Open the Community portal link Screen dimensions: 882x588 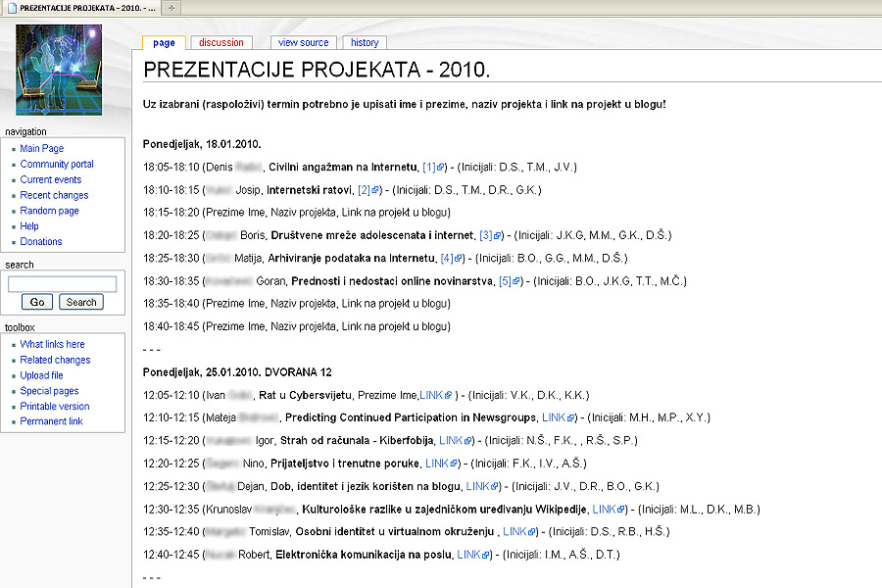coord(57,165)
